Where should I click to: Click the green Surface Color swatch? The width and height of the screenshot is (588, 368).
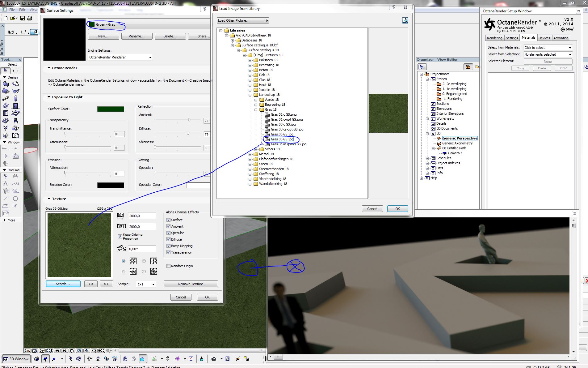point(111,109)
